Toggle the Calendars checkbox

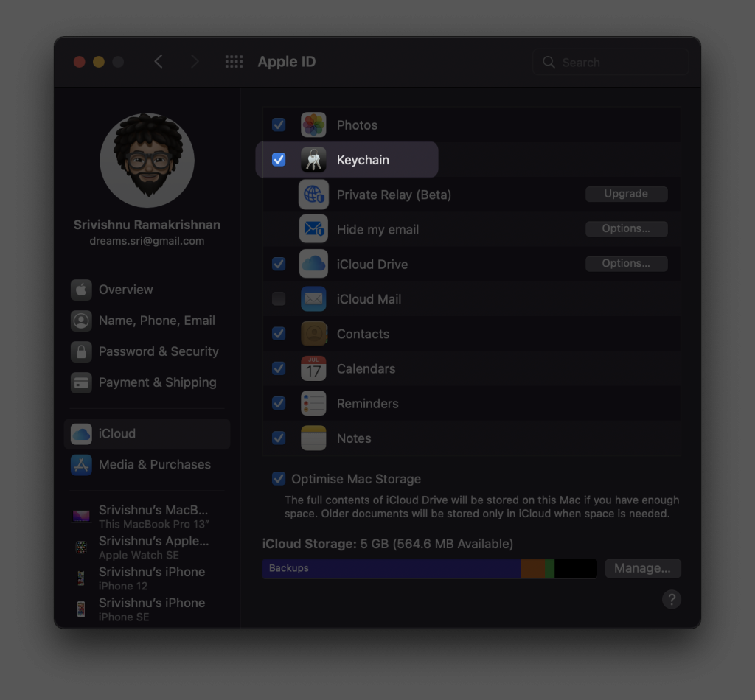(278, 368)
